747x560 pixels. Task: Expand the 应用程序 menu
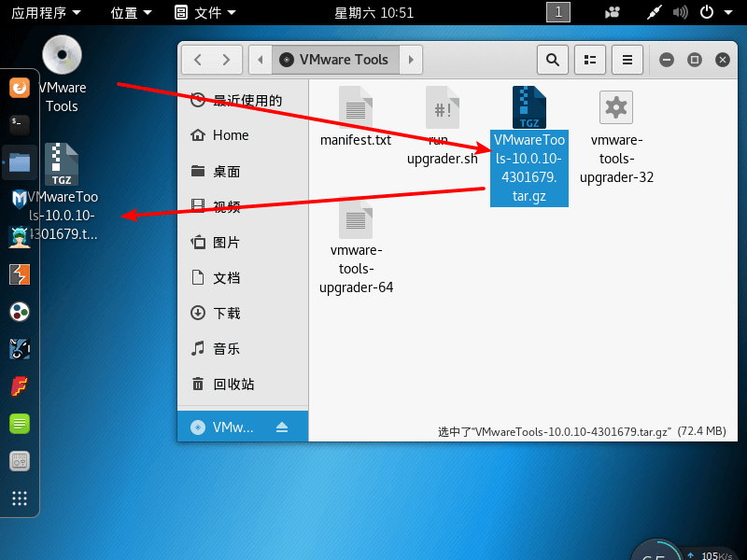[x=46, y=13]
